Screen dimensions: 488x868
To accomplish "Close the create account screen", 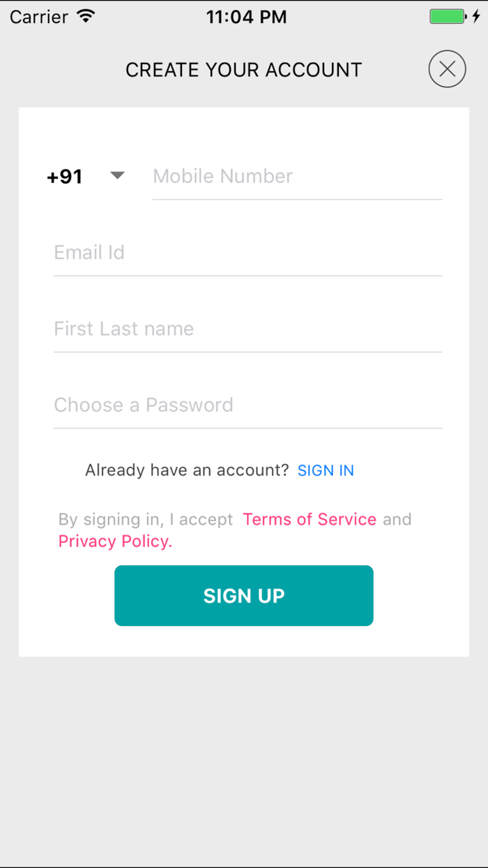I will 447,69.
